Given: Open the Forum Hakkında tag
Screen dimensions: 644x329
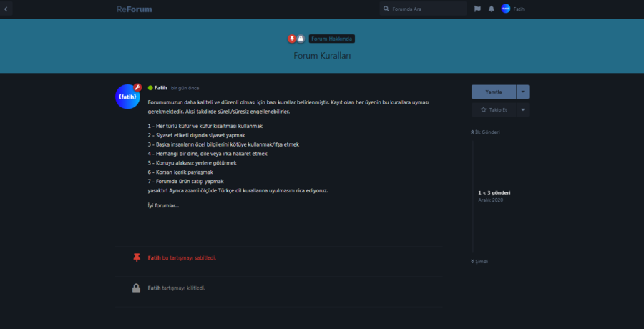Looking at the screenshot, I should (332, 39).
